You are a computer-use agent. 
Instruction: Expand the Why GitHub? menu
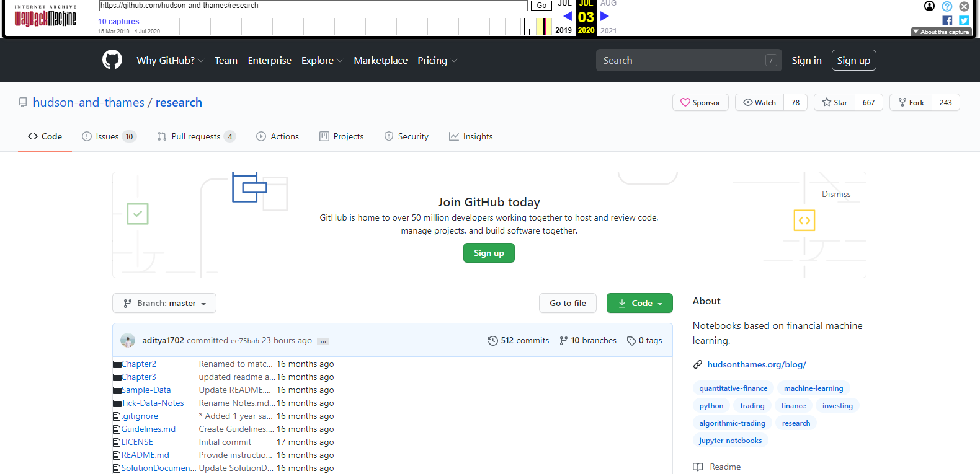(170, 61)
